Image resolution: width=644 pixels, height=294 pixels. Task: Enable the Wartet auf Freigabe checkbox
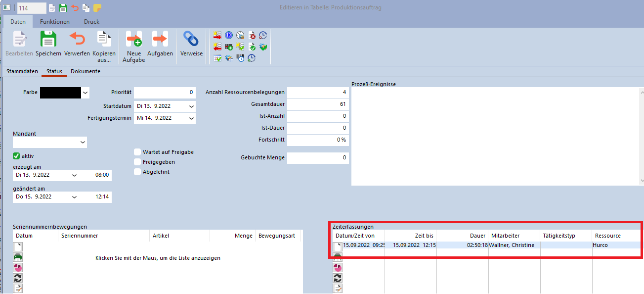click(x=137, y=152)
